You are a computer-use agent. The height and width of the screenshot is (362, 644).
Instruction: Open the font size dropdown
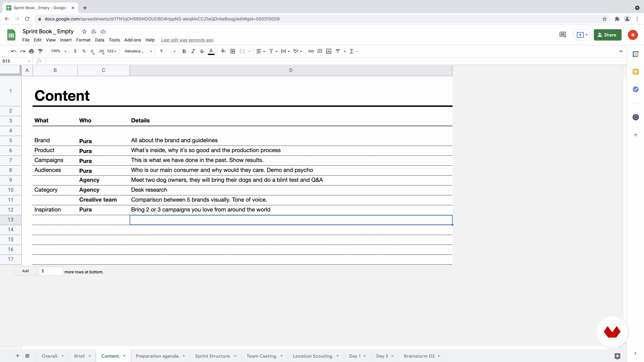(168, 51)
